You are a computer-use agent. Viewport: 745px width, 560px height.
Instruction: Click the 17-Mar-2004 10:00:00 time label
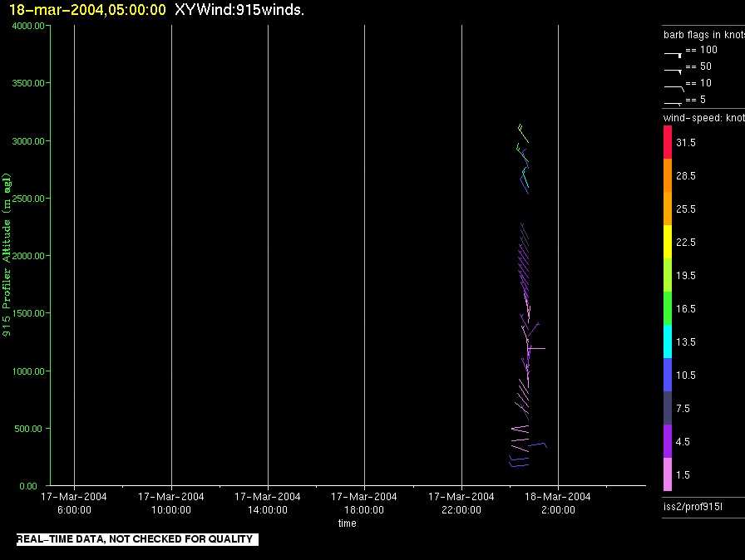[171, 503]
